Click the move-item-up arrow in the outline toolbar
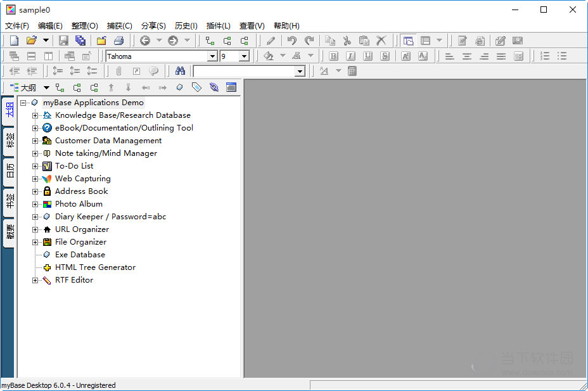 point(111,87)
